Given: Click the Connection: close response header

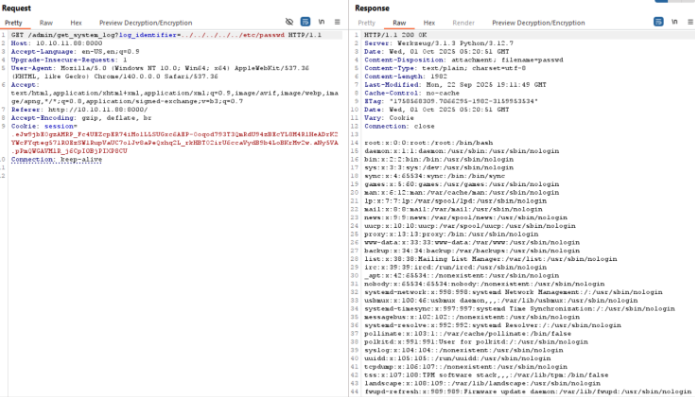Looking at the screenshot, I should 399,126.
